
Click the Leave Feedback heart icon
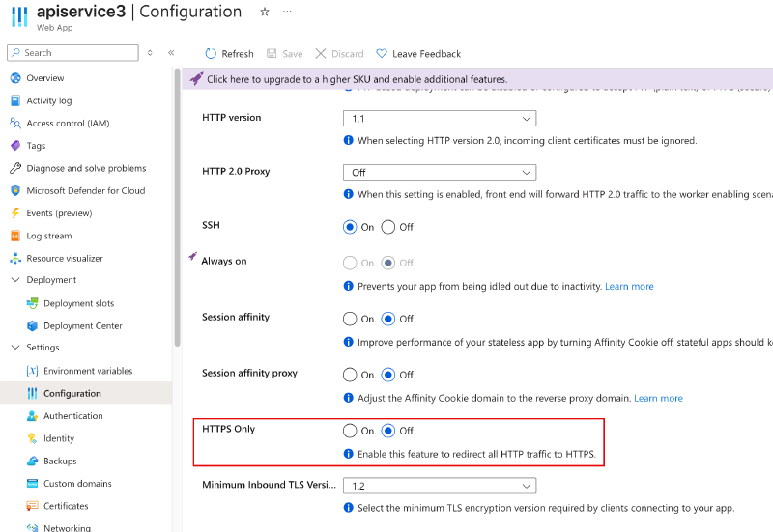click(382, 53)
